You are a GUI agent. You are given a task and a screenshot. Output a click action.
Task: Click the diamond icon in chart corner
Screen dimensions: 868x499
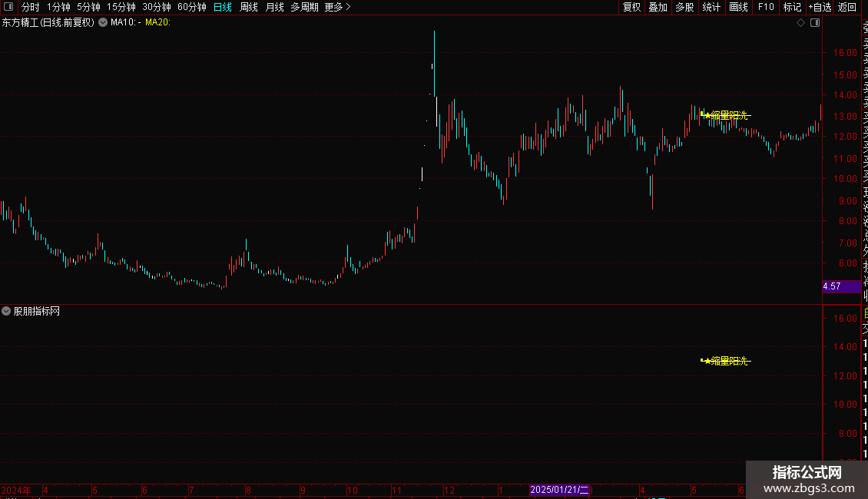800,23
